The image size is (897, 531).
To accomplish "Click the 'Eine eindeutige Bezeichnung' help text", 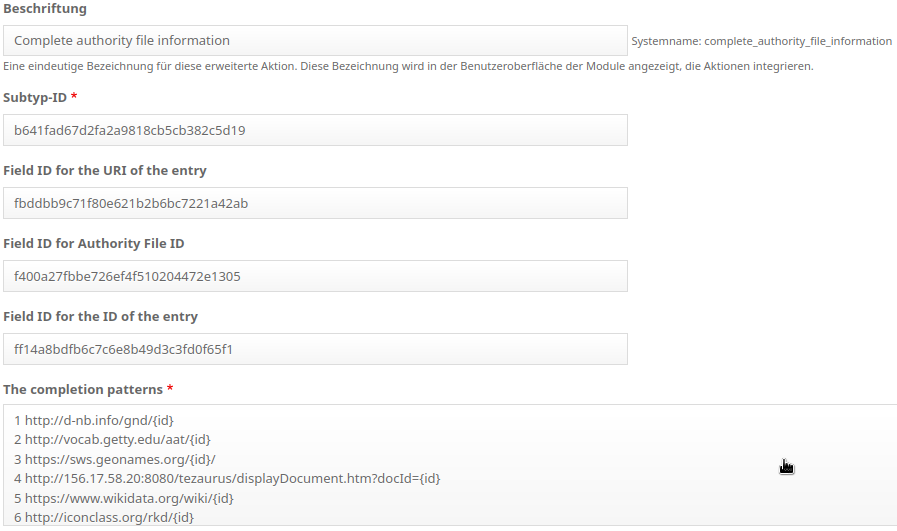I will (408, 66).
